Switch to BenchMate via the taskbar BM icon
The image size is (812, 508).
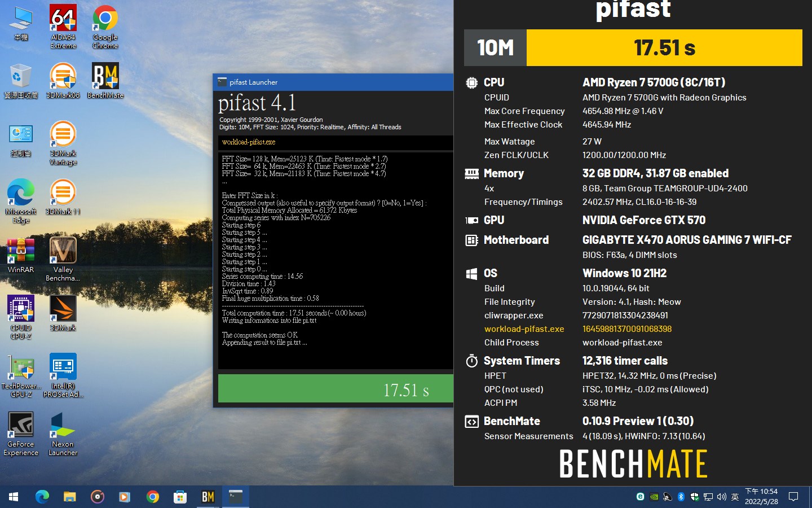tap(208, 497)
